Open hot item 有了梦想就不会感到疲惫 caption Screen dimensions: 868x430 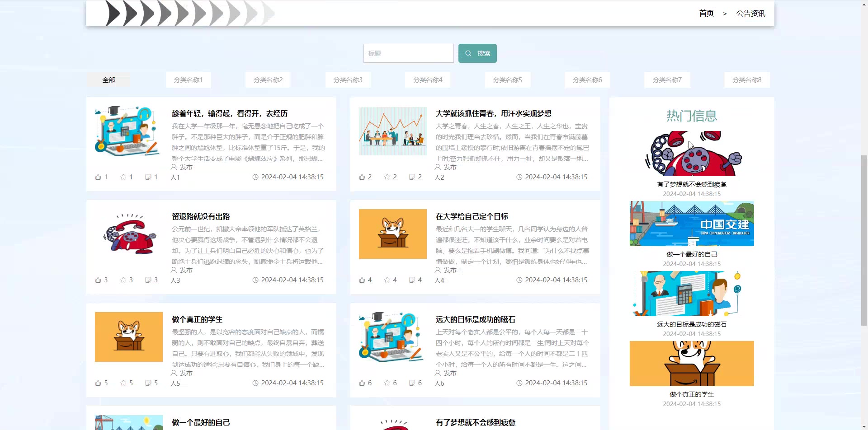[x=692, y=184]
